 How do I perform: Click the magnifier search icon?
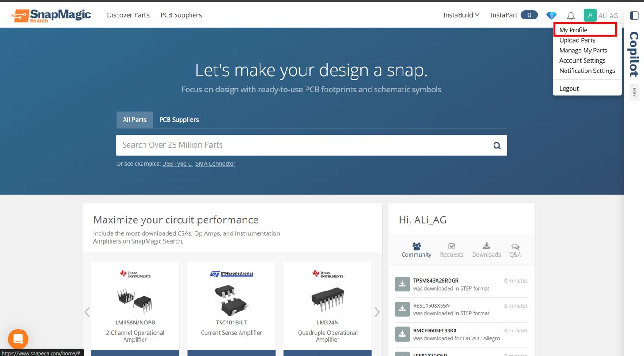[497, 146]
